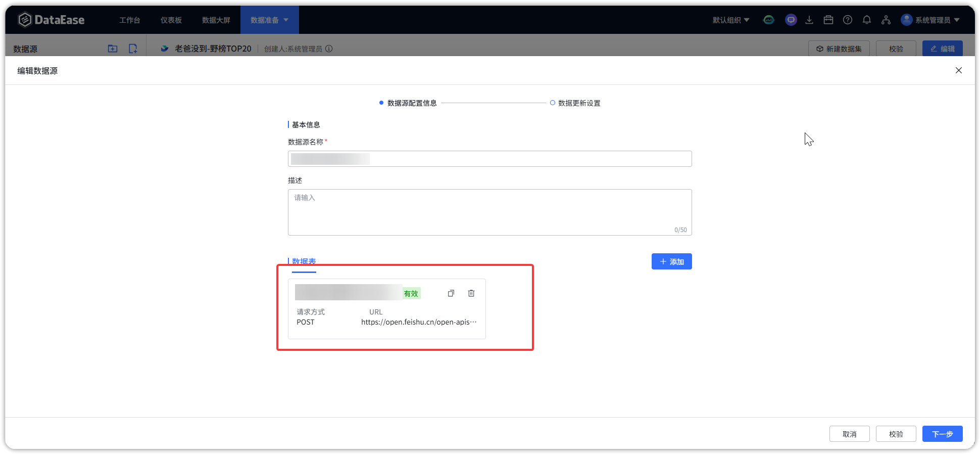Open the organization hierarchy icon
This screenshot has width=980, height=454.
point(886,20)
